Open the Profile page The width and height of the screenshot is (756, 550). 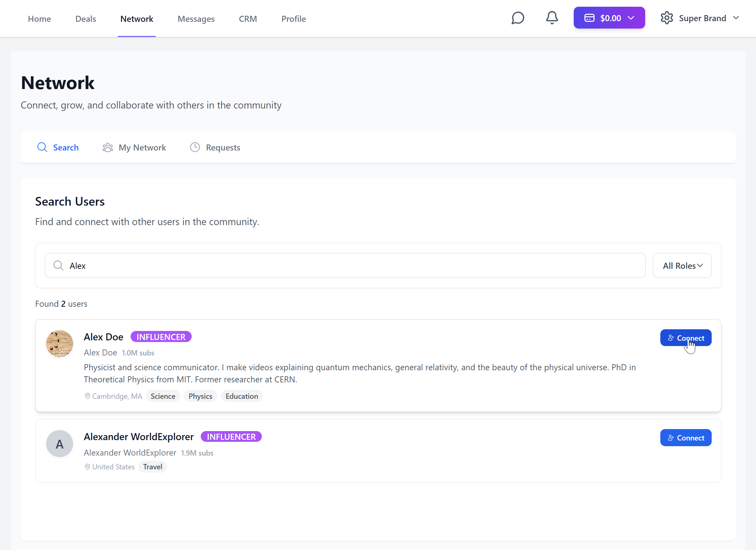pyautogui.click(x=294, y=19)
